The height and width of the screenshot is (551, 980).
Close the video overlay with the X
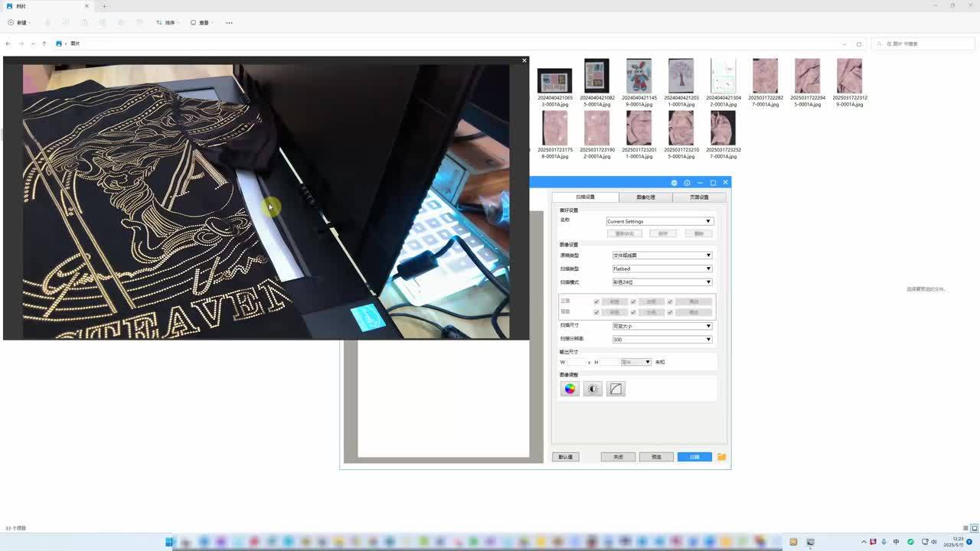coord(524,60)
